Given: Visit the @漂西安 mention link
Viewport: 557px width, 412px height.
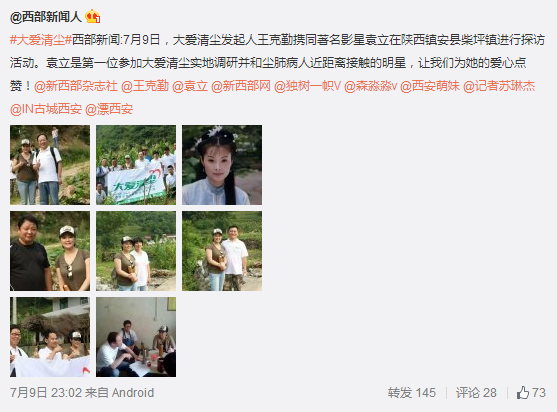Looking at the screenshot, I should [109, 109].
